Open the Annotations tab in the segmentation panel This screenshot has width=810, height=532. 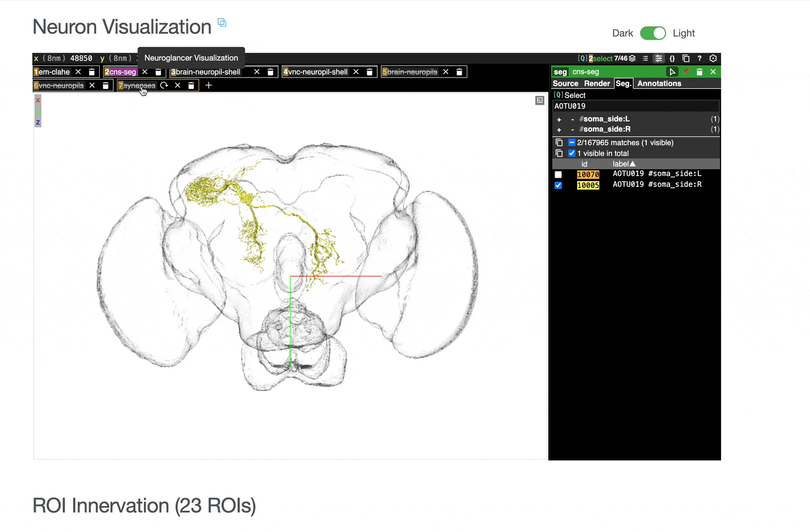pos(659,83)
